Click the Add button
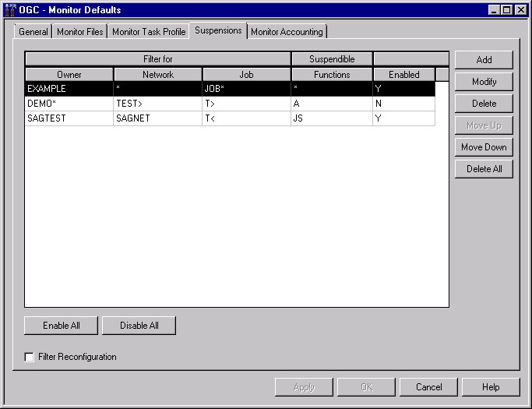Screen dimensions: 532x409 [484, 60]
